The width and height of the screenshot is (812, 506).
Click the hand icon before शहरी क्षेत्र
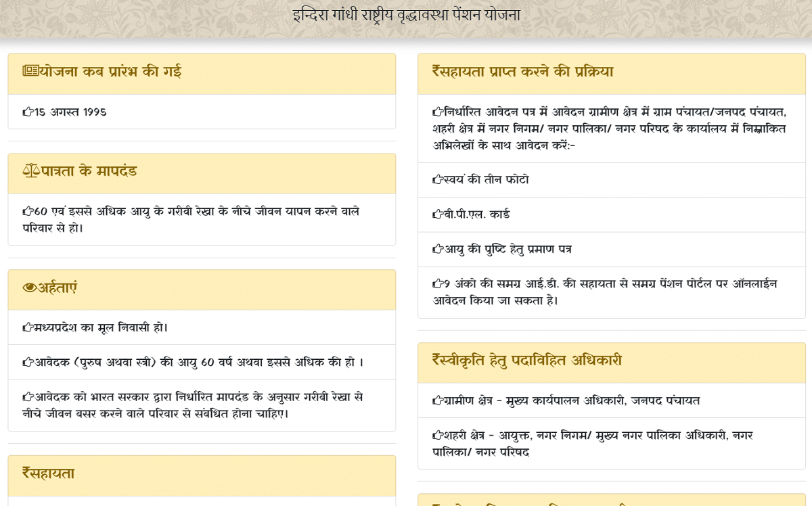click(438, 436)
